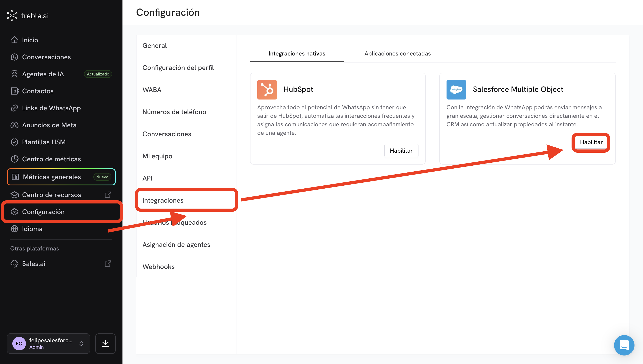This screenshot has width=643, height=364.
Task: Open Configuración del perfil section
Action: click(178, 67)
